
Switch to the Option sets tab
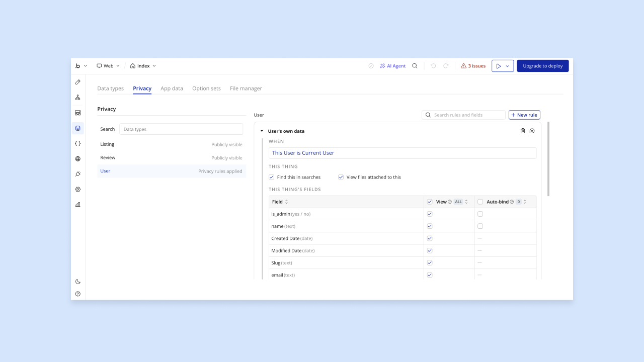click(x=206, y=88)
